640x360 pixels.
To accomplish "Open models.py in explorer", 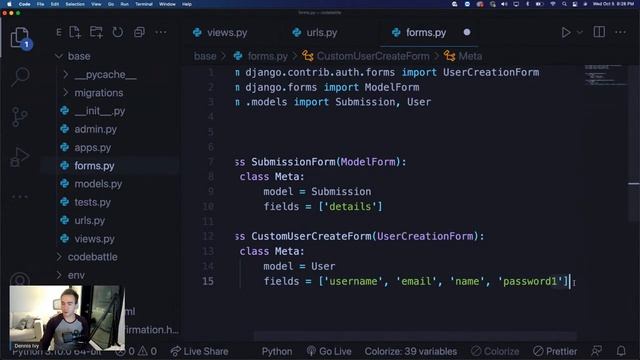I will 98,184.
